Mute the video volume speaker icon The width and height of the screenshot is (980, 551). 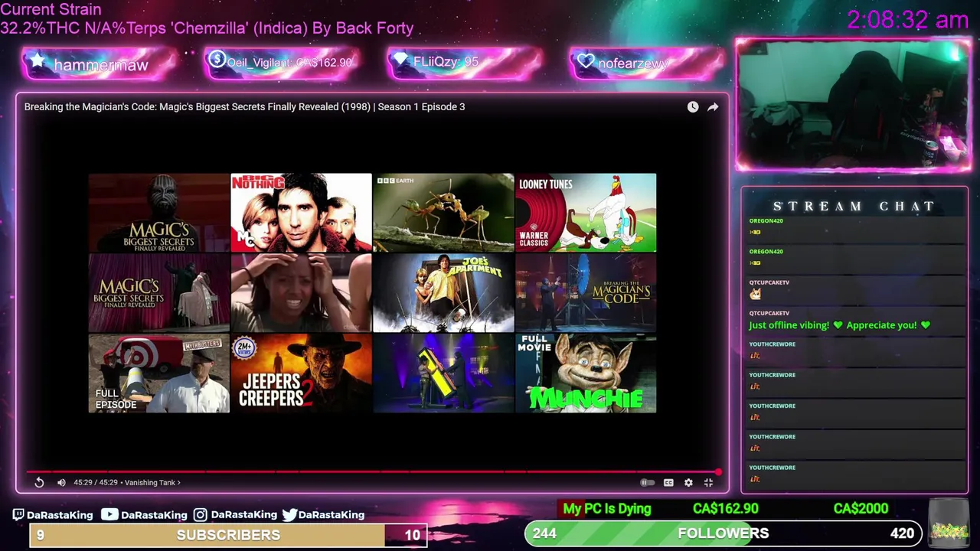61,482
